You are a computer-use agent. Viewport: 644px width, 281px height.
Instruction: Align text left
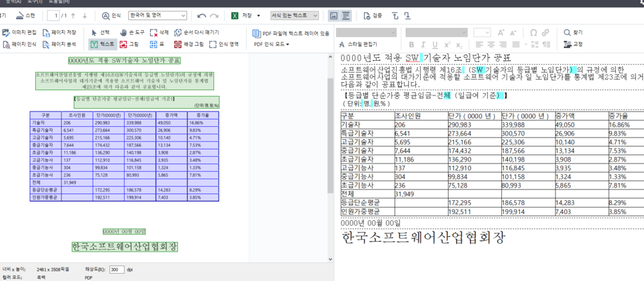click(479, 44)
